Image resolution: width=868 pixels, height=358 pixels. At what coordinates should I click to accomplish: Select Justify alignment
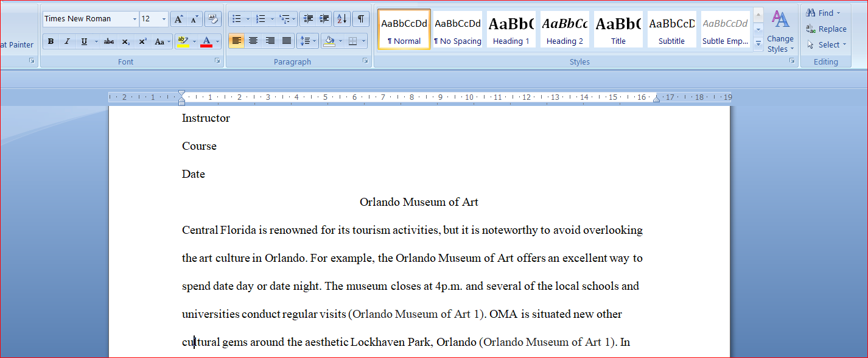point(286,41)
